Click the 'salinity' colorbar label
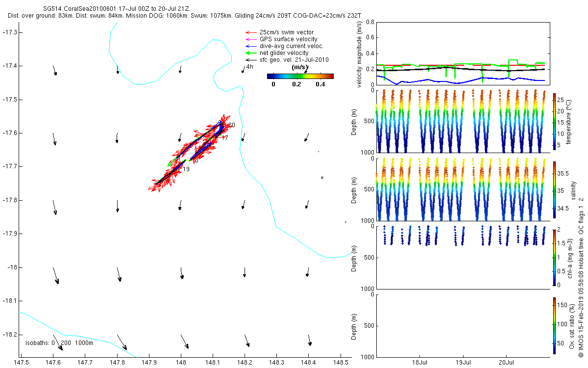Screen dimensions: 588x368 click(574, 189)
